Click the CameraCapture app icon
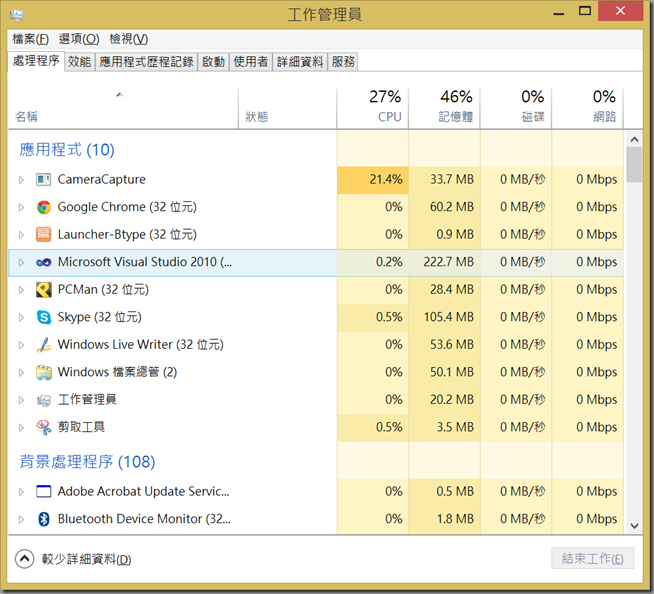 (43, 180)
